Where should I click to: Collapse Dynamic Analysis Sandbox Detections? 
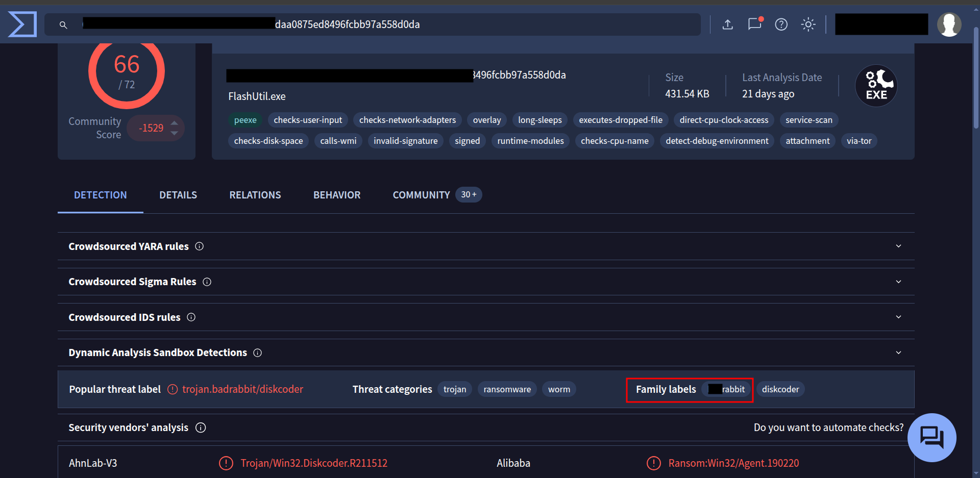tap(899, 352)
